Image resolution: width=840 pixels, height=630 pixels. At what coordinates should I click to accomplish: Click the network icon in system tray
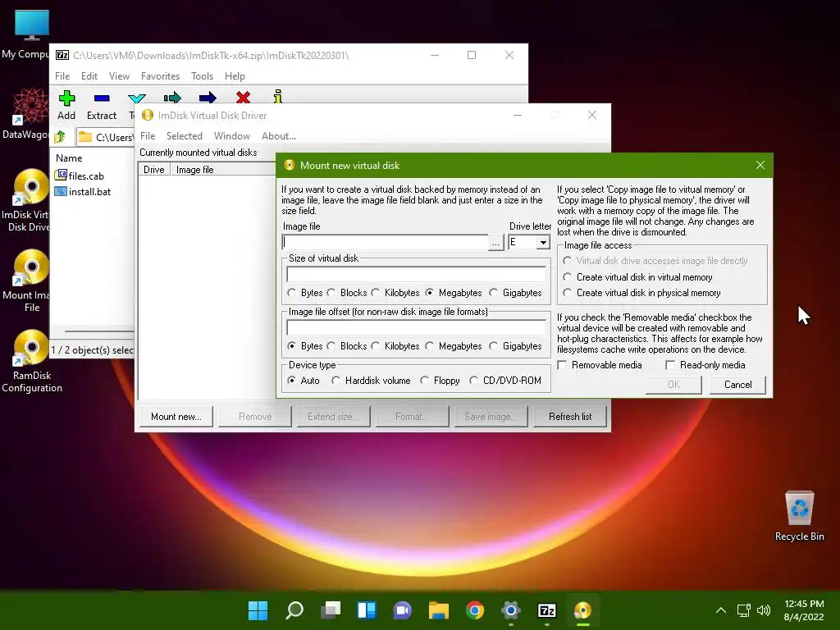pyautogui.click(x=743, y=610)
